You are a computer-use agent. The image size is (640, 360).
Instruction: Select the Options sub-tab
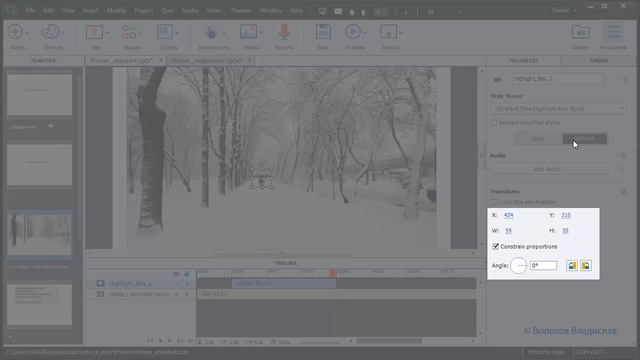[x=584, y=139]
